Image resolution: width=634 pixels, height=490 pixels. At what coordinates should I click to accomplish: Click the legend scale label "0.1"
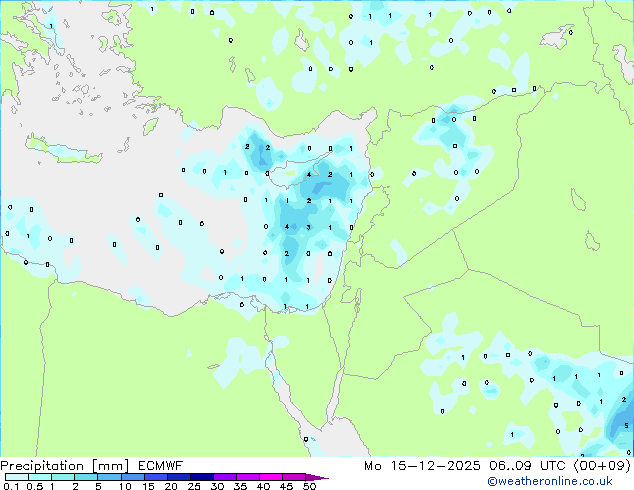pyautogui.click(x=11, y=486)
